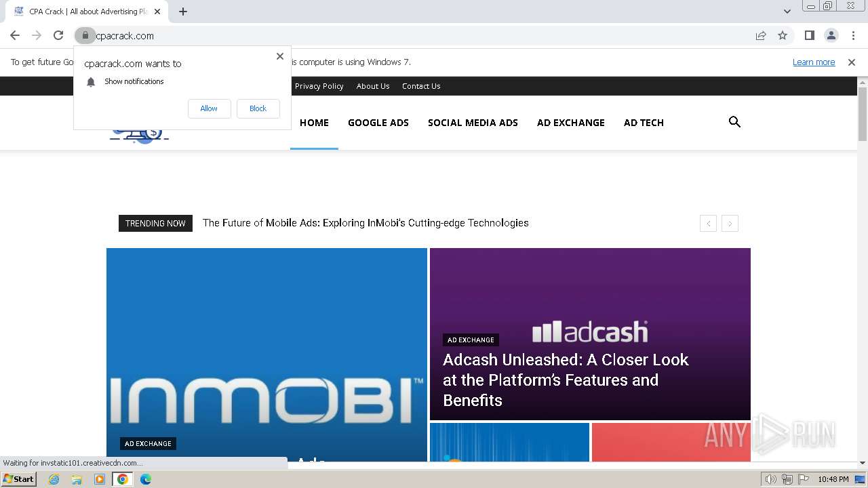Open the red article thumbnail below Adcash

[671, 442]
